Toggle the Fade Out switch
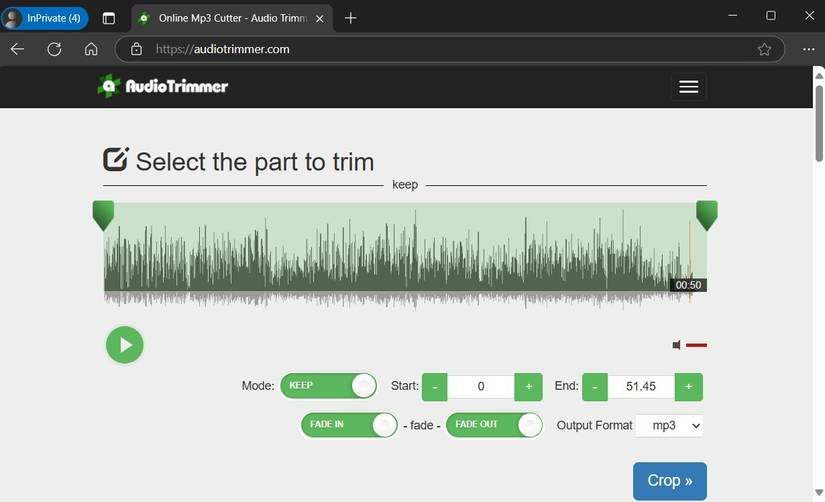 [x=494, y=425]
